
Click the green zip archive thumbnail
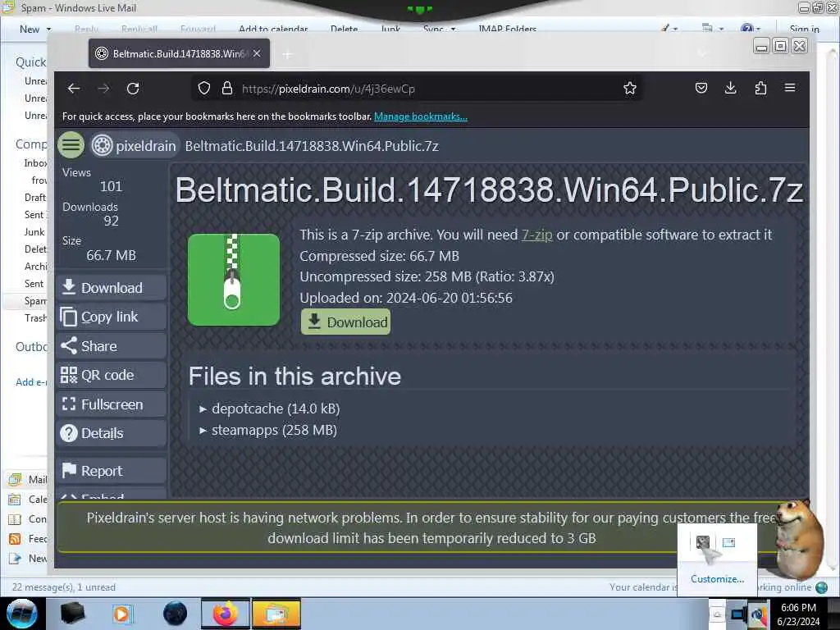(234, 280)
